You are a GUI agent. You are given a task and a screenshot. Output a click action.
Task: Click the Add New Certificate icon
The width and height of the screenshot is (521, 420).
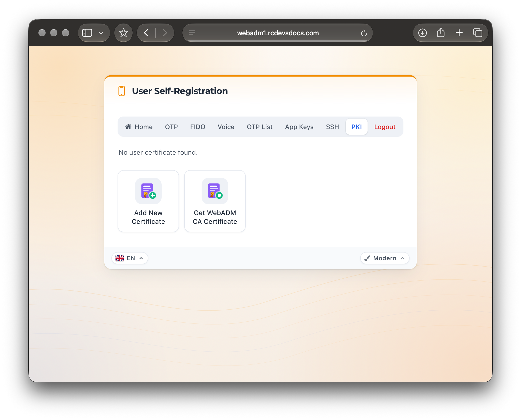[x=148, y=191]
